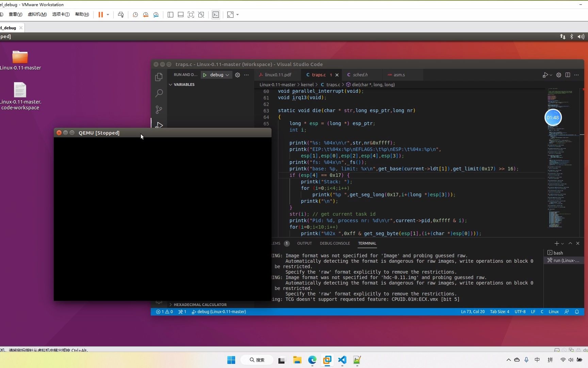Click kernel in the editor breadcrumb
The width and height of the screenshot is (588, 368).
(307, 85)
